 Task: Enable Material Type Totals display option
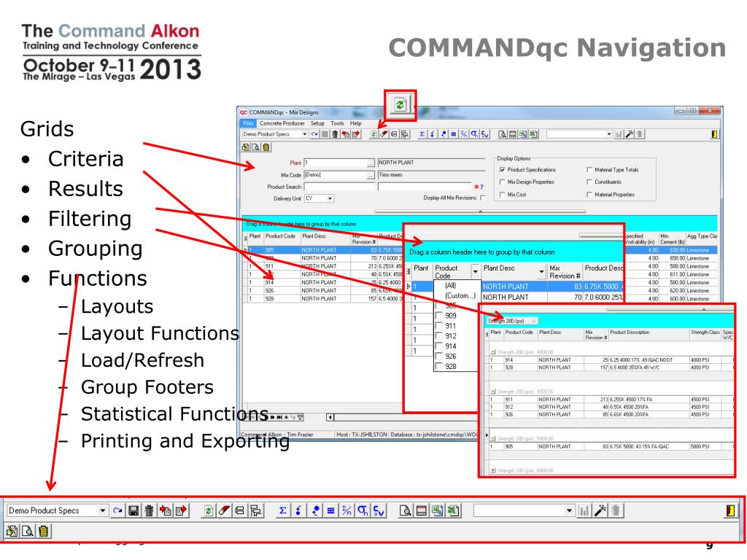(589, 169)
